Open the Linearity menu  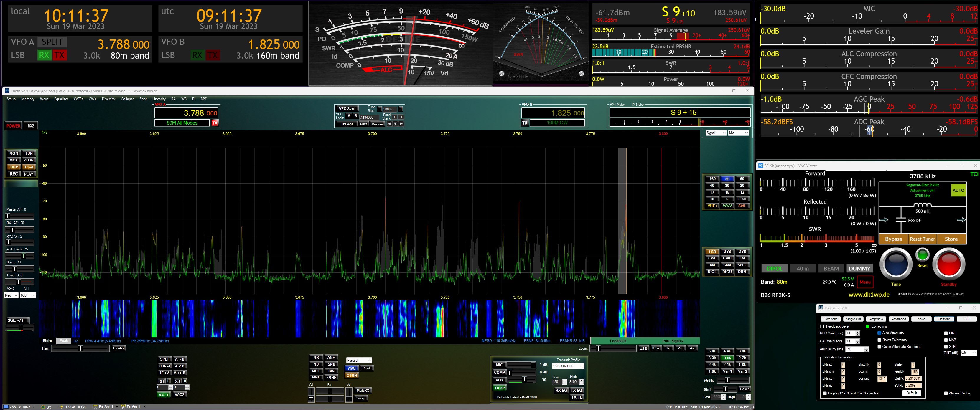tap(159, 99)
